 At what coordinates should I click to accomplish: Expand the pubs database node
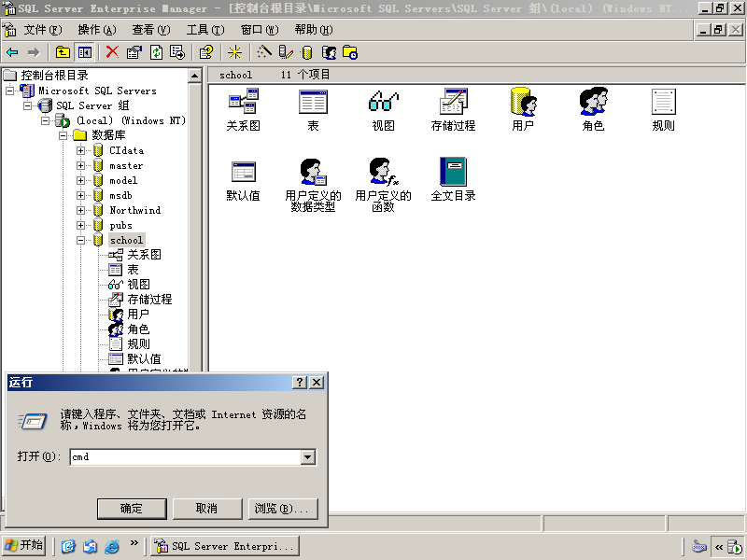pyautogui.click(x=80, y=225)
